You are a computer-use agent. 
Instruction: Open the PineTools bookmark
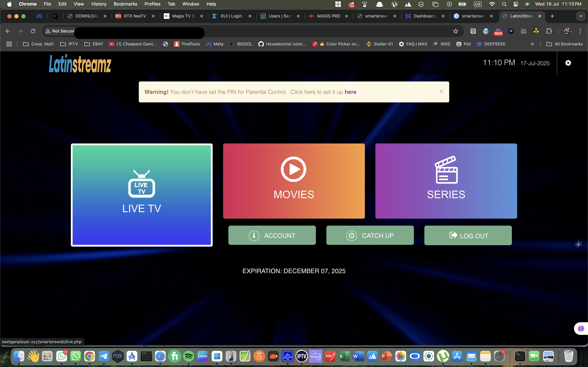[187, 44]
